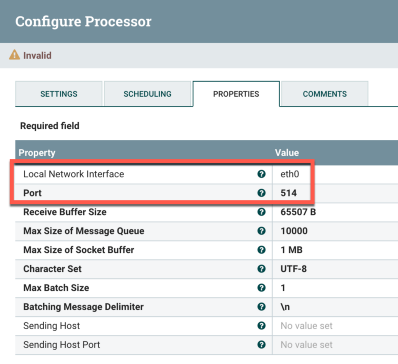The height and width of the screenshot is (364, 398).
Task: Edit the Port value 514
Action: tap(289, 193)
